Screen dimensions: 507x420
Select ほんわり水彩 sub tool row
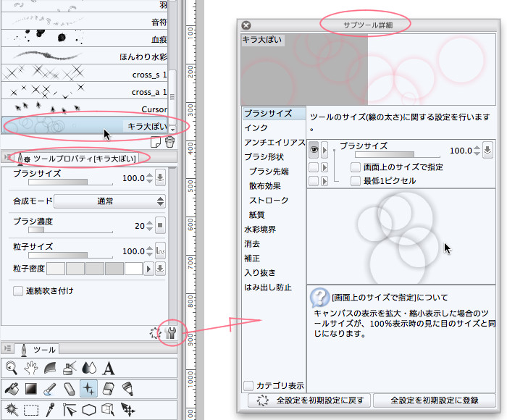84,56
